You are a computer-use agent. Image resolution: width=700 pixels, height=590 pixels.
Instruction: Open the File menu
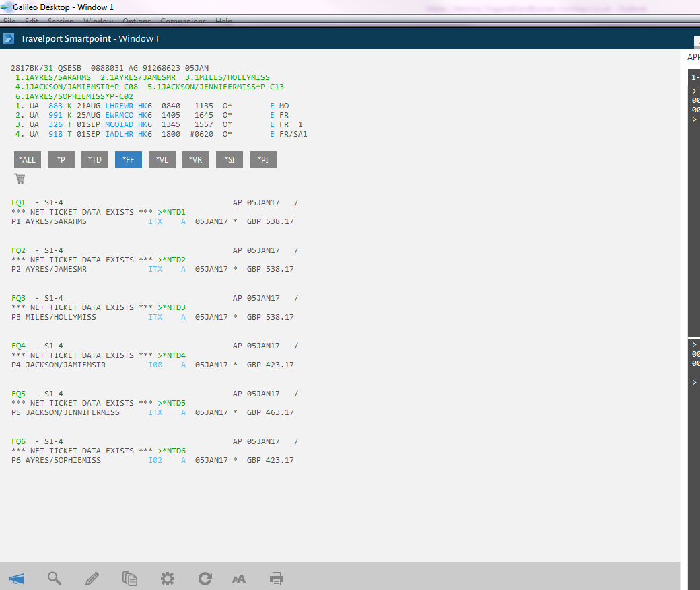pyautogui.click(x=9, y=21)
